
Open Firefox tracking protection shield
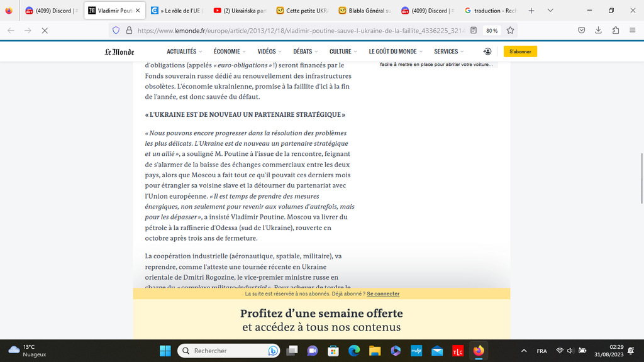click(116, 30)
